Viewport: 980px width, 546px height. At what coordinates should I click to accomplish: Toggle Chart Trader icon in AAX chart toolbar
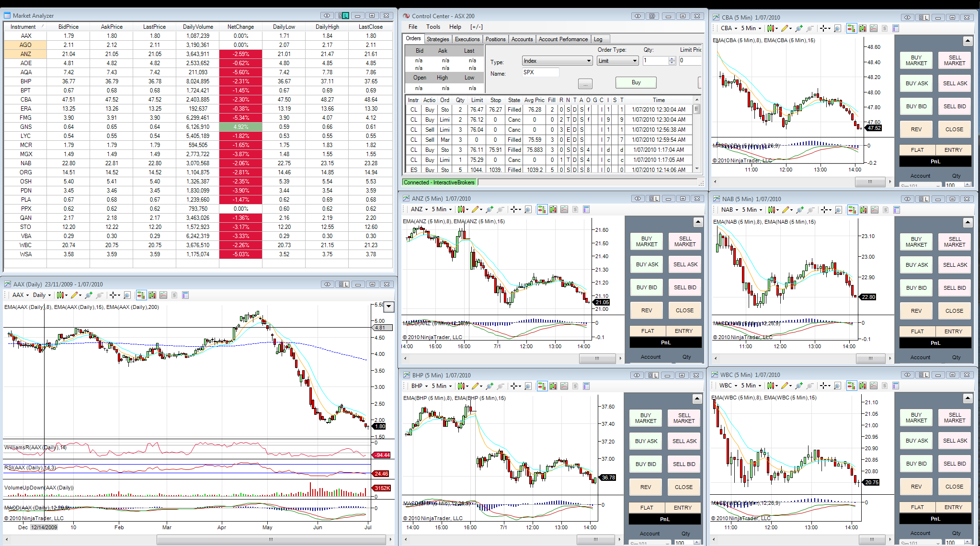tap(141, 295)
